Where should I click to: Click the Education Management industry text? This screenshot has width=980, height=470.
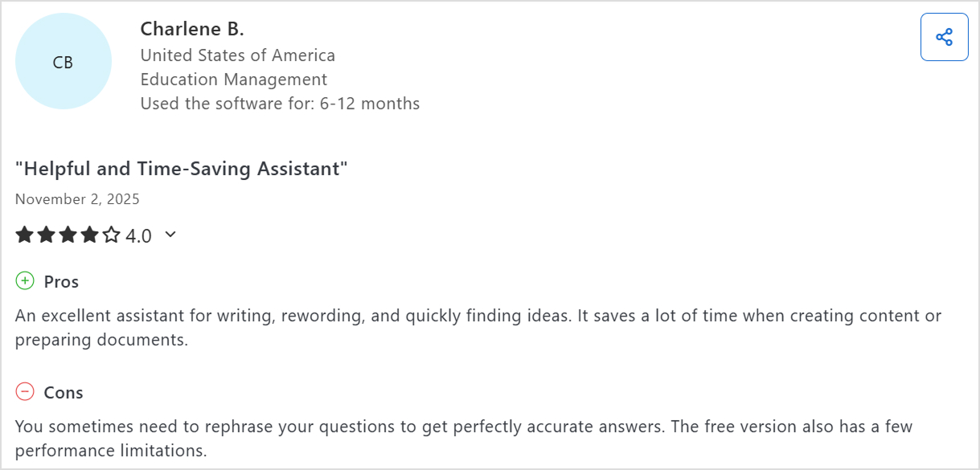pyautogui.click(x=233, y=80)
